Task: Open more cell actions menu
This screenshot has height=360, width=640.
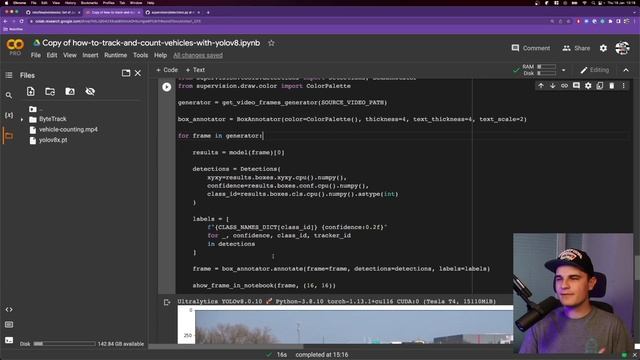Action: [x=623, y=86]
